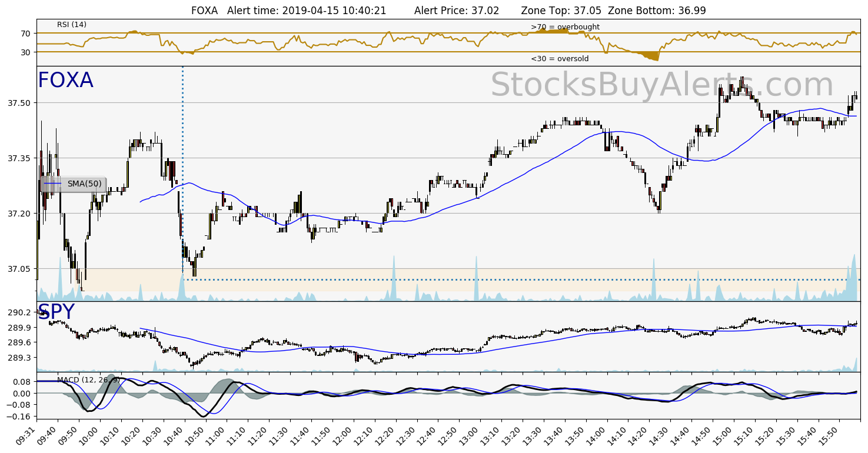This screenshot has width=868, height=453.
Task: Click the 'Alert Price: 37.02' title text
Action: pyautogui.click(x=457, y=11)
